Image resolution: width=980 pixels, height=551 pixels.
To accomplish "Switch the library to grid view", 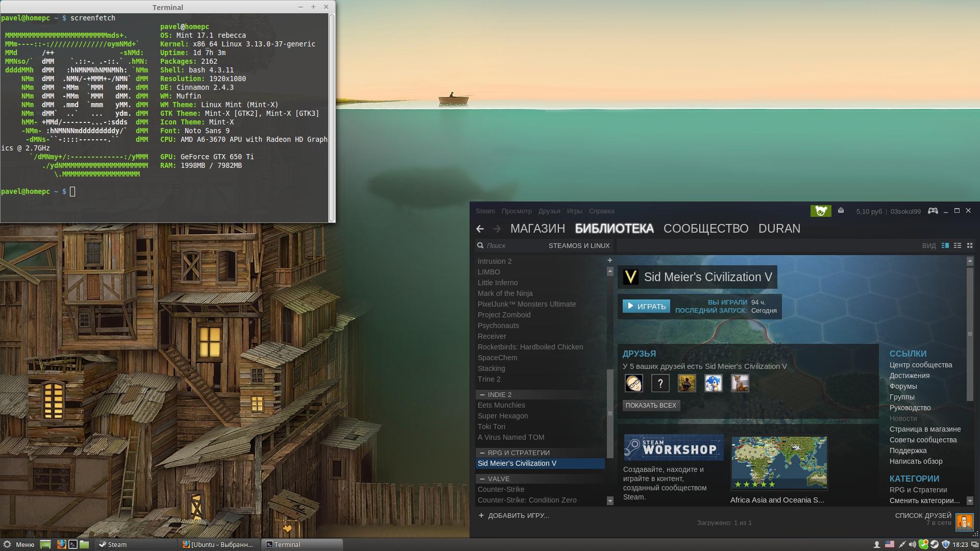I will click(x=970, y=245).
